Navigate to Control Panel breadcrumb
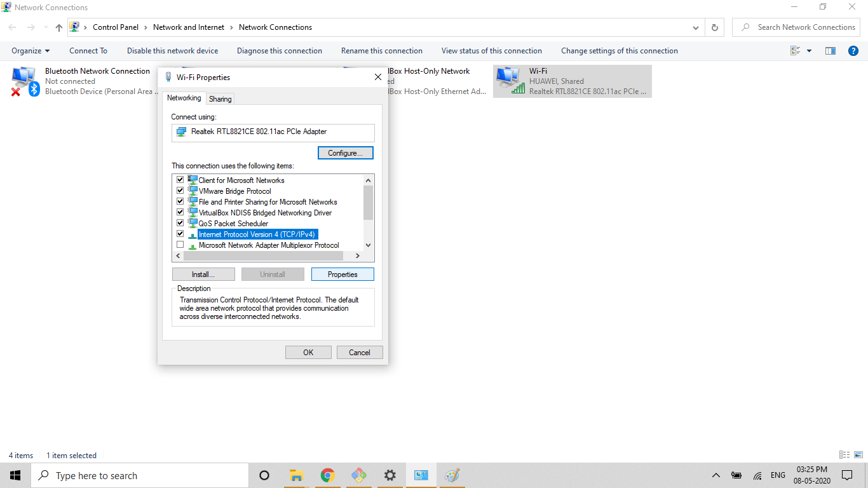 [116, 27]
